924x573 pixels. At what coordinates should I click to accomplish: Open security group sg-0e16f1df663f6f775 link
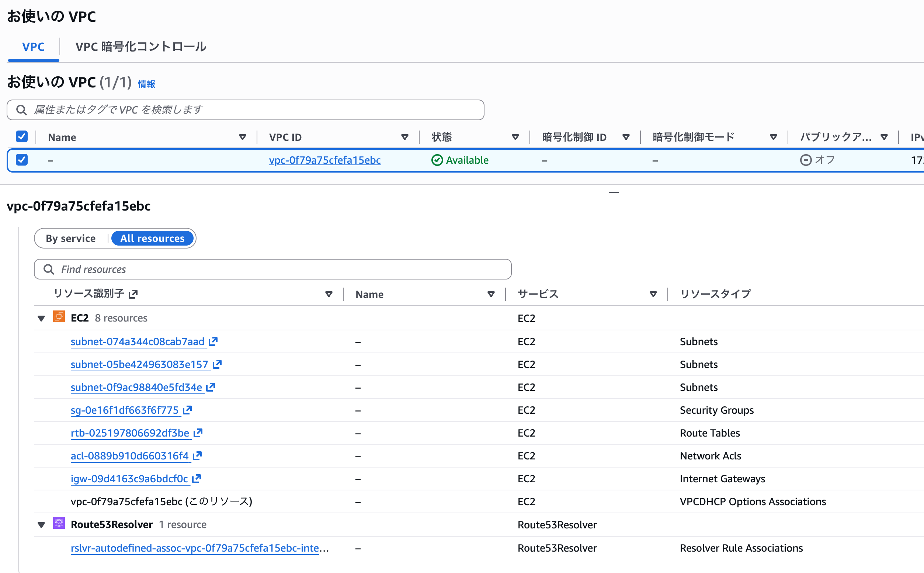pos(125,410)
